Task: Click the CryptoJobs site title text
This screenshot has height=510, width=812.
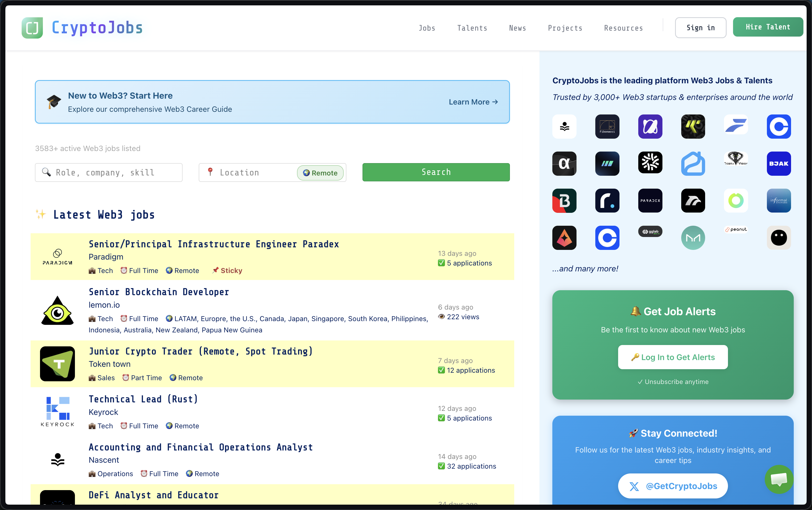Action: (x=97, y=28)
